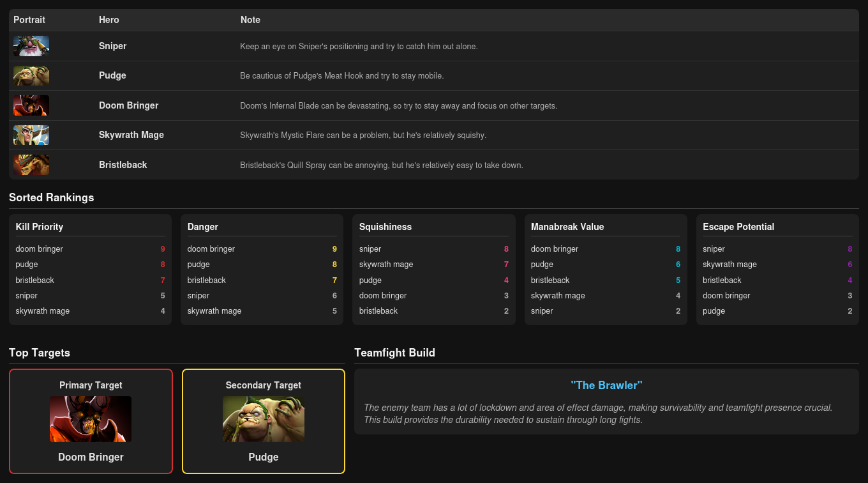Click the Secondary Target label
868x483 pixels.
point(264,385)
